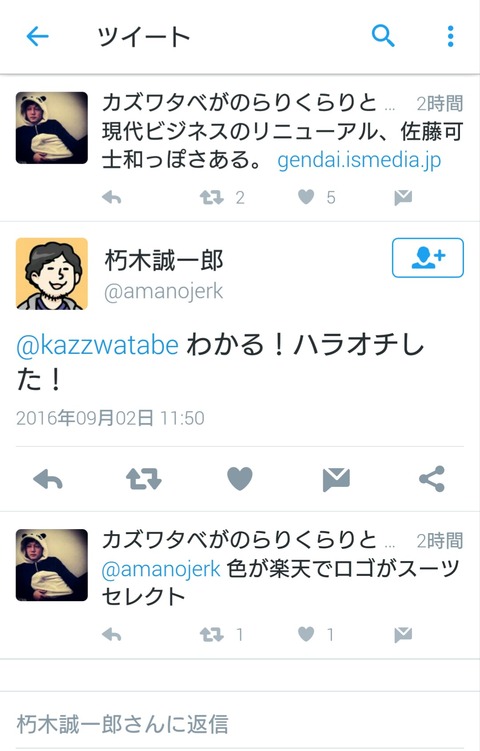480x751 pixels.
Task: Open the three-dot overflow menu
Action: click(450, 36)
